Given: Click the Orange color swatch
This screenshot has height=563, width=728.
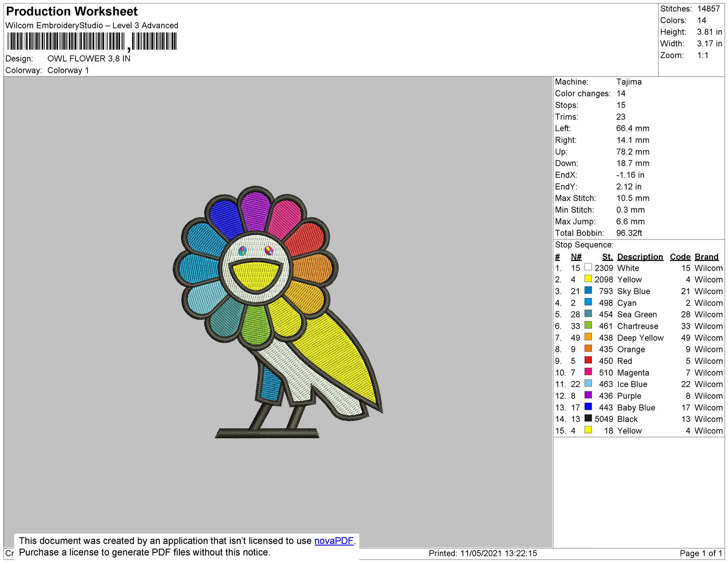Looking at the screenshot, I should click(588, 348).
